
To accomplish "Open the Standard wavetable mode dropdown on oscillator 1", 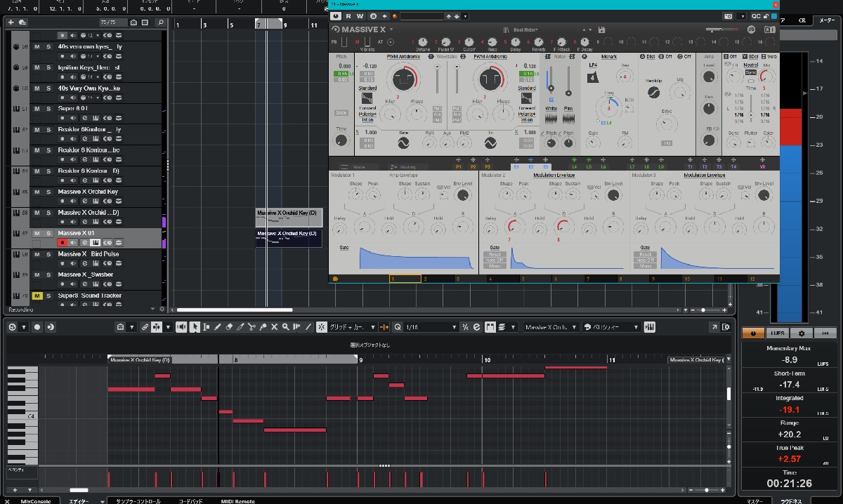I will pos(367,88).
